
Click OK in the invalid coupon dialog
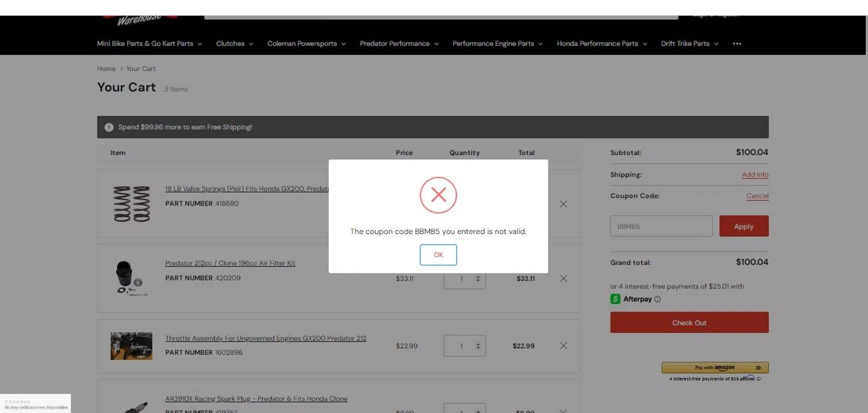(x=438, y=255)
